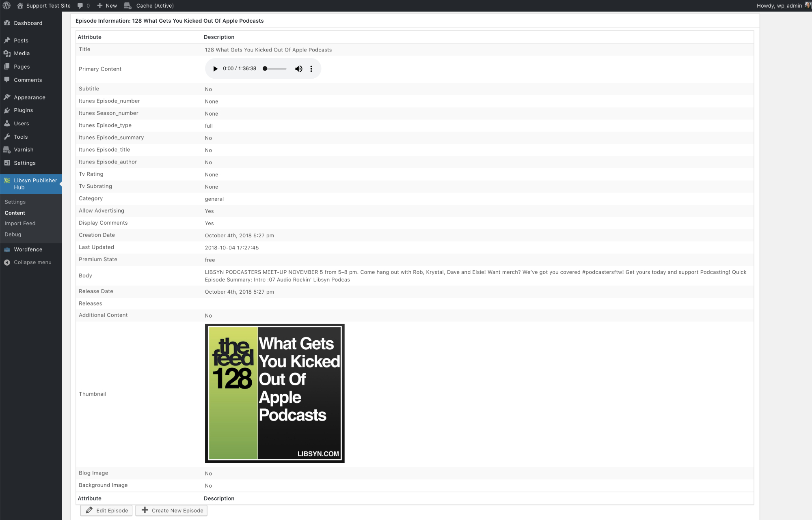This screenshot has width=812, height=520.
Task: Open Support Test Site home icon
Action: click(x=20, y=6)
